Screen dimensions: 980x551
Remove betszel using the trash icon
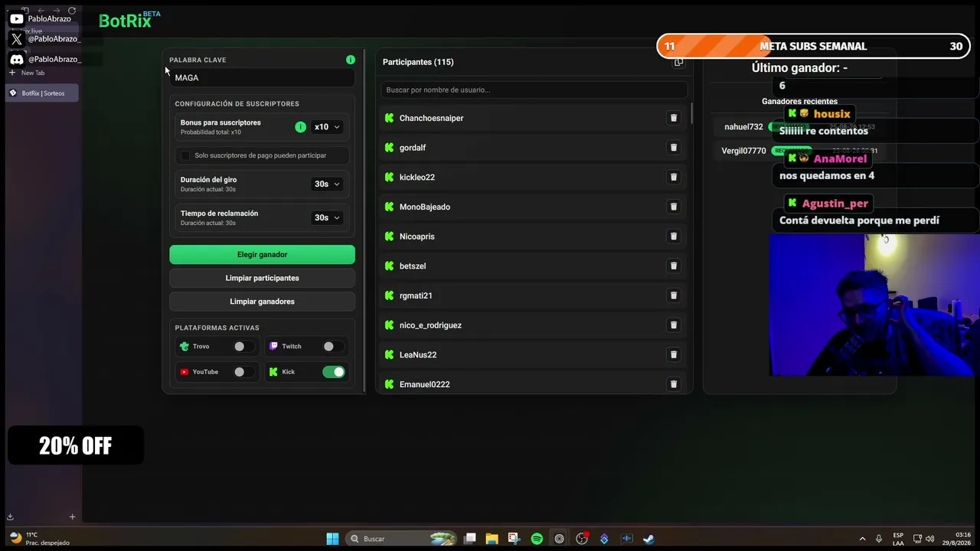tap(674, 266)
